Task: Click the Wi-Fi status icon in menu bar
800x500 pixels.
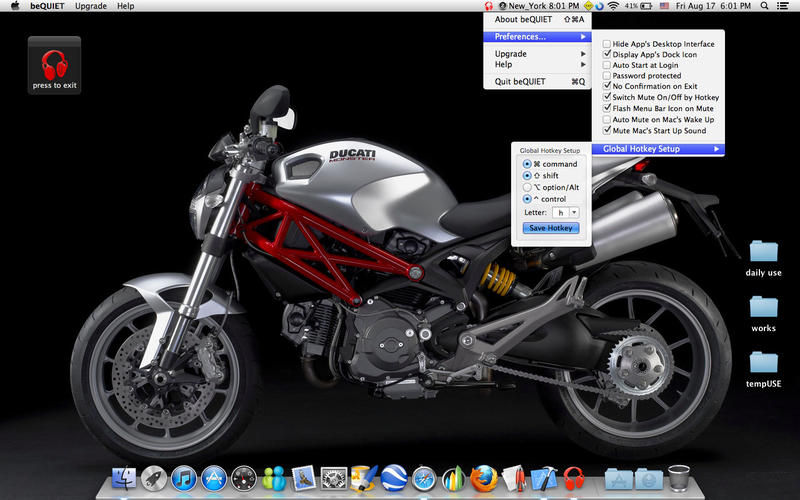Action: click(x=612, y=6)
